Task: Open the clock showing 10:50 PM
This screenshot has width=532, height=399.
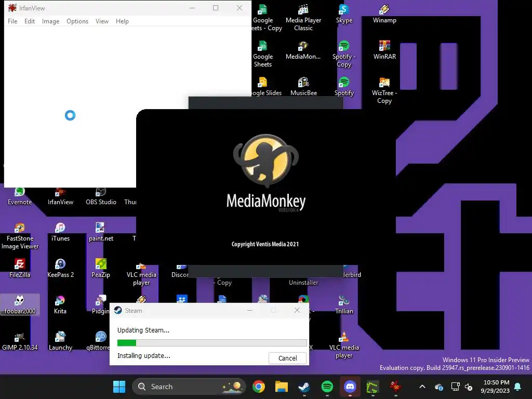Action: [x=495, y=387]
